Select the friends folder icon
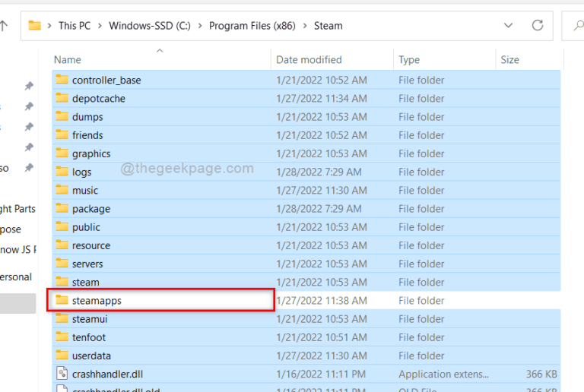Screen dimensions: 584x392 [x=62, y=134]
